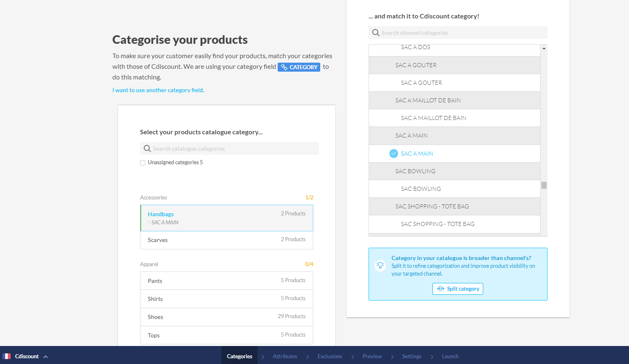The width and height of the screenshot is (629, 364).
Task: Open the Launch step
Action: tap(450, 356)
